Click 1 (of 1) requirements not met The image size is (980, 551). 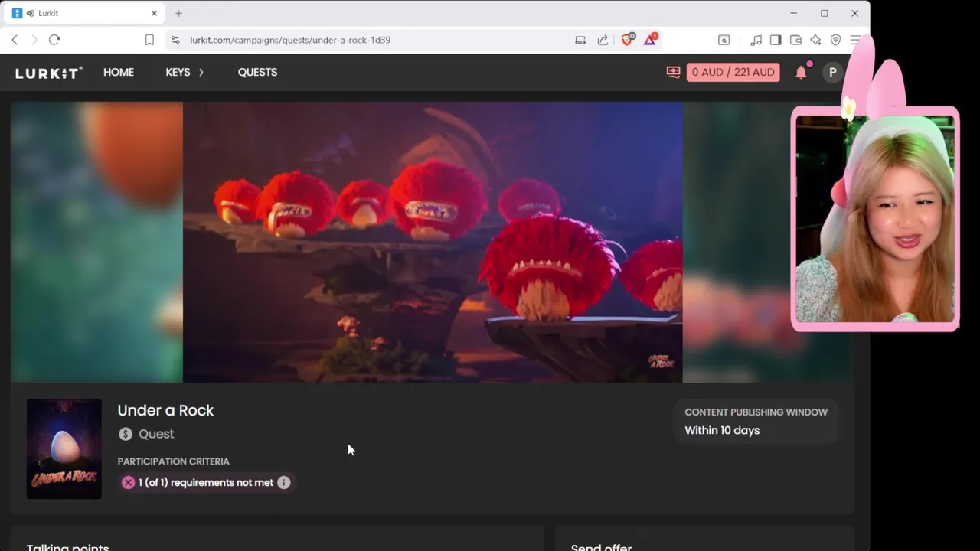(x=206, y=482)
